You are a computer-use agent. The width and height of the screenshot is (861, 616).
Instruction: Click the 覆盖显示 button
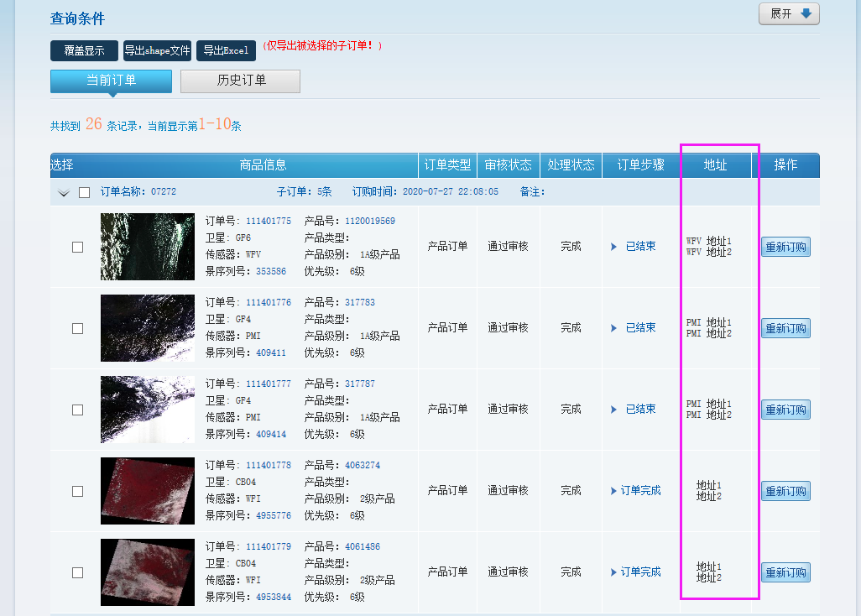click(x=83, y=50)
